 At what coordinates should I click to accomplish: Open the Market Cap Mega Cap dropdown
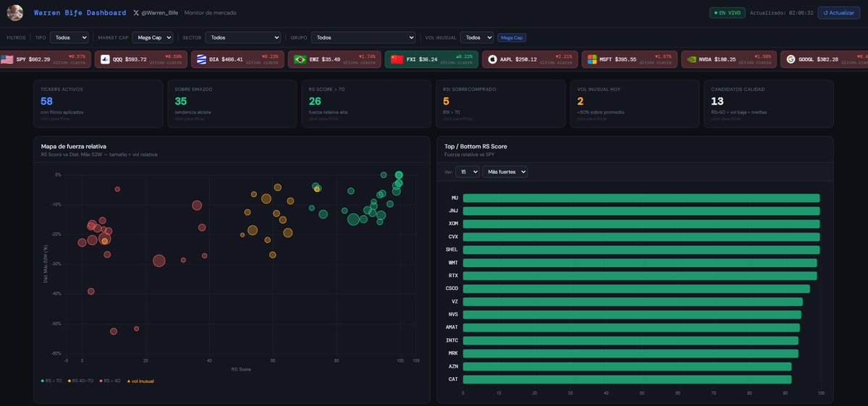click(x=152, y=38)
